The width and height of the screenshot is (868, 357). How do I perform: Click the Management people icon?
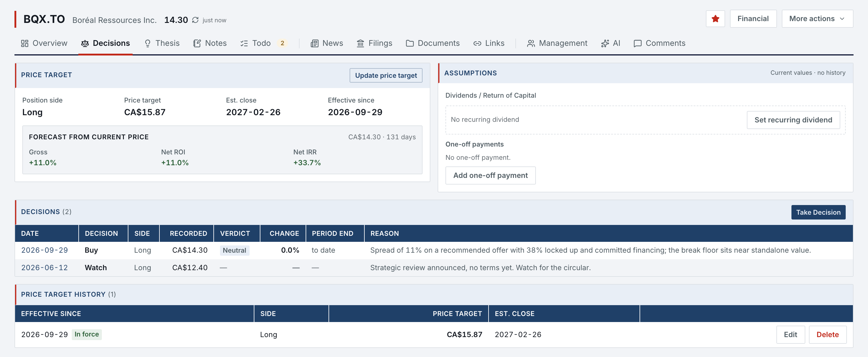pos(531,43)
